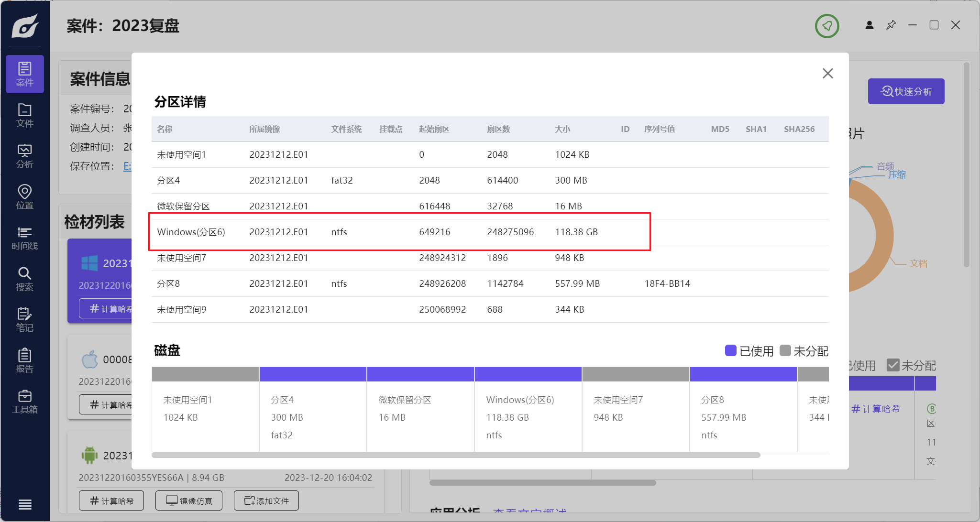
Task: Open the 笔记 sidebar section
Action: click(x=25, y=320)
